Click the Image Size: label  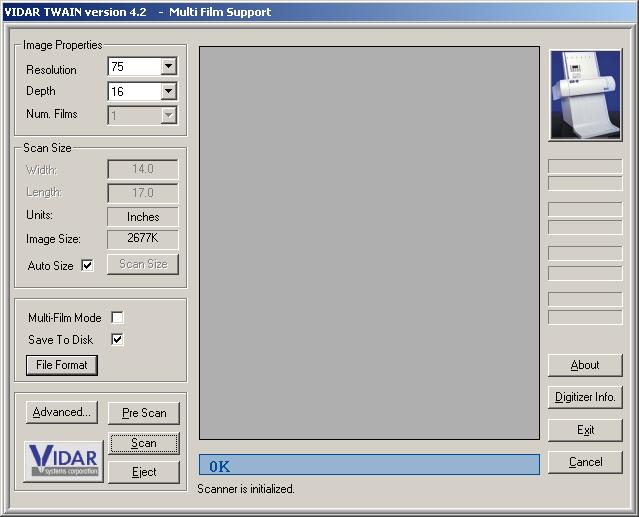click(53, 239)
